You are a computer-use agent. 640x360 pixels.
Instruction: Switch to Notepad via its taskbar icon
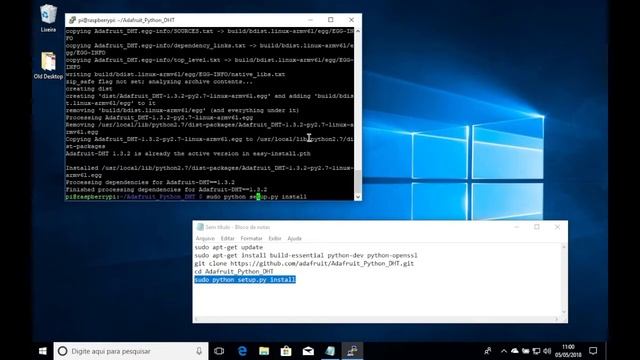tap(330, 351)
